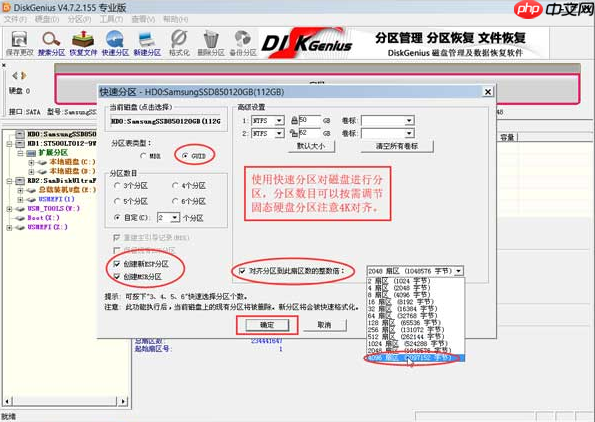Open the 帮助(H) menu
Image resolution: width=595 pixels, height=422 pixels.
point(175,19)
